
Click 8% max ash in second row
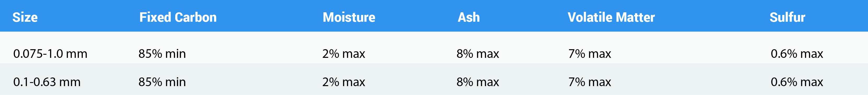point(478,82)
